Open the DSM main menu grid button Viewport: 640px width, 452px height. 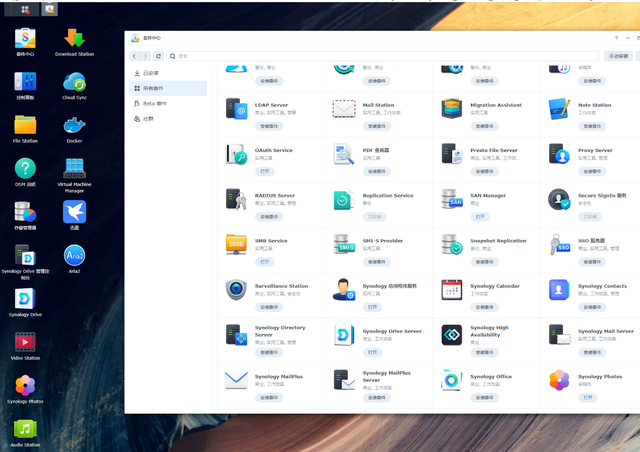coord(25,9)
